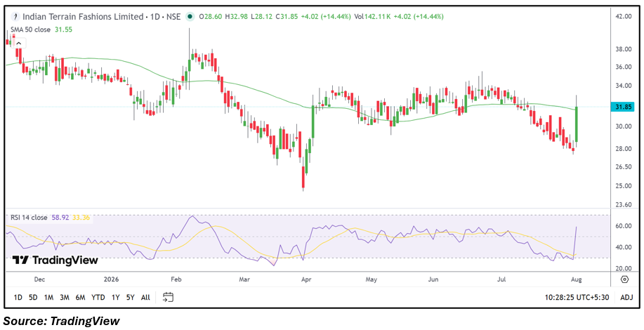This screenshot has width=644, height=330.
Task: Click the yellow RSI average value 33.36
Action: (81, 218)
